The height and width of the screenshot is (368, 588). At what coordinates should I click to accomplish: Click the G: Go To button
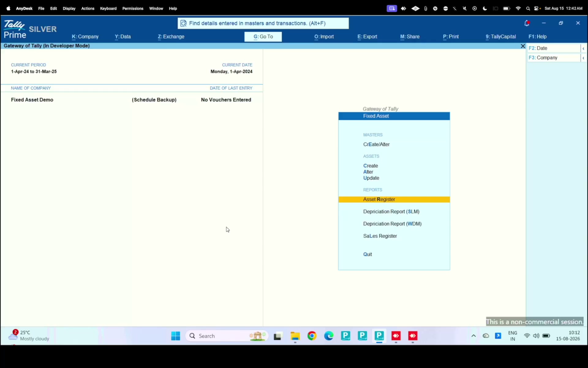point(263,37)
